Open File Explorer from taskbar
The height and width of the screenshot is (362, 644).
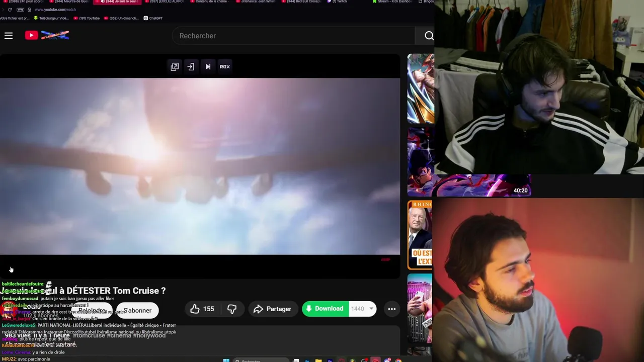(318, 360)
